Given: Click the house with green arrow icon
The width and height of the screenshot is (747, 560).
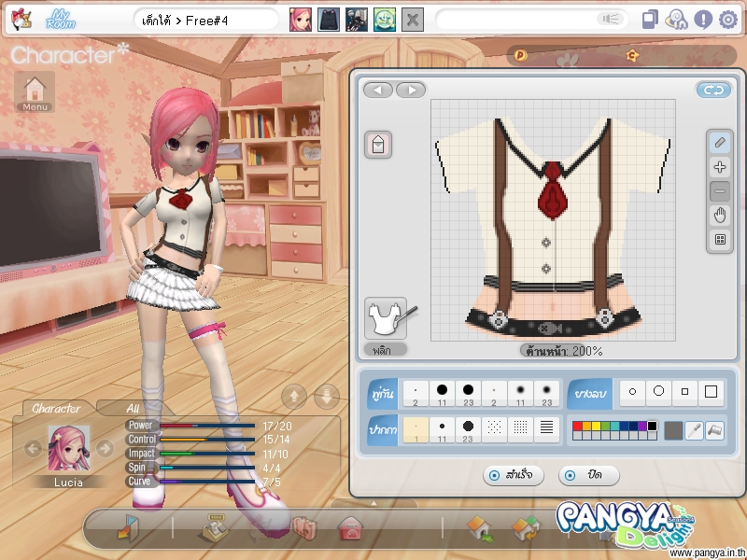Looking at the screenshot, I should tap(480, 528).
